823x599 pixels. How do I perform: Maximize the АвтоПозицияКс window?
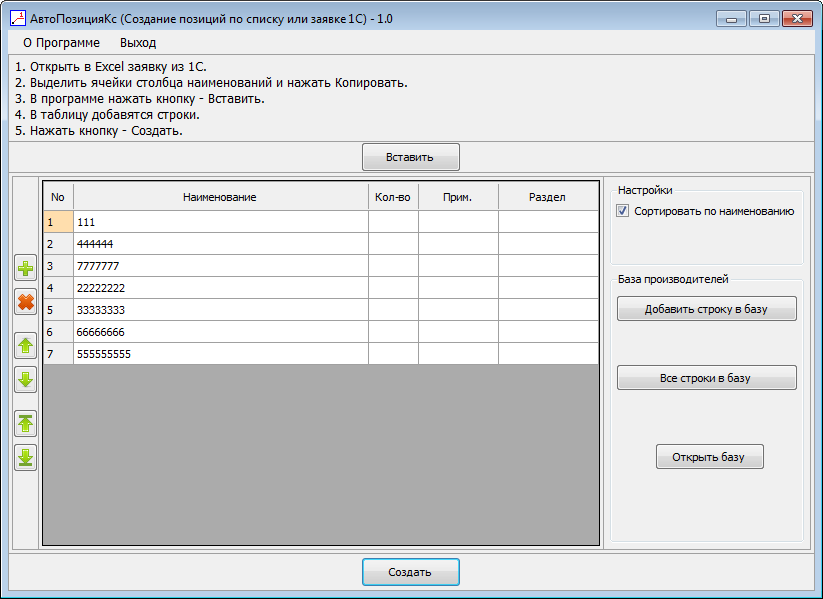click(x=764, y=19)
